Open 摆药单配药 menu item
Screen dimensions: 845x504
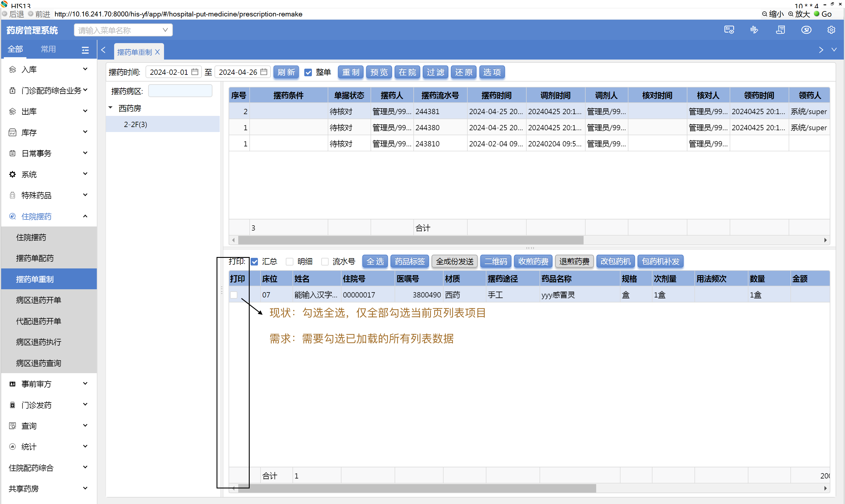point(35,258)
